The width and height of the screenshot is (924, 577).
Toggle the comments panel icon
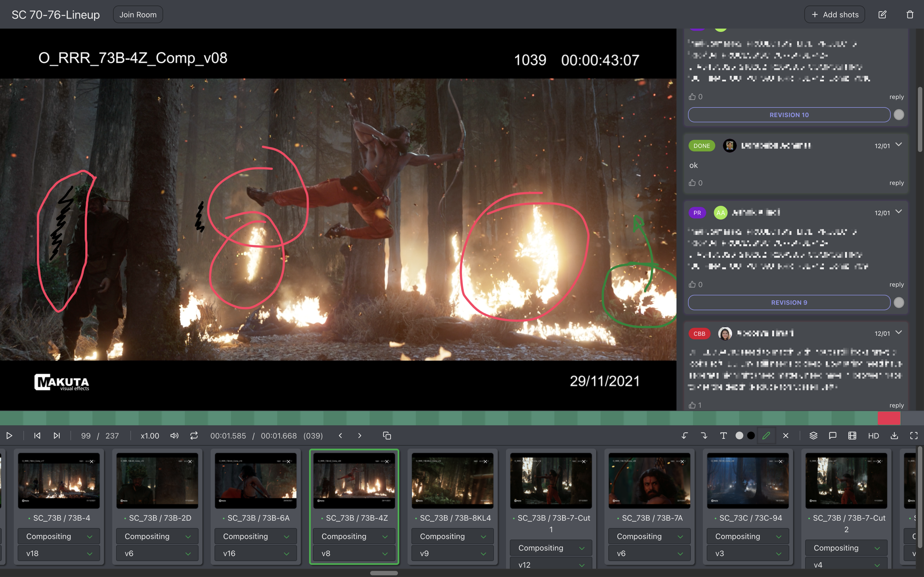click(x=833, y=435)
